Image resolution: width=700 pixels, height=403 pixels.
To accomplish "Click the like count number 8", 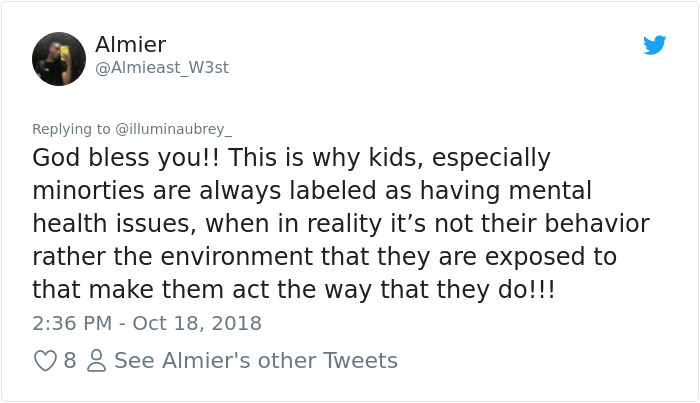I will 70,361.
